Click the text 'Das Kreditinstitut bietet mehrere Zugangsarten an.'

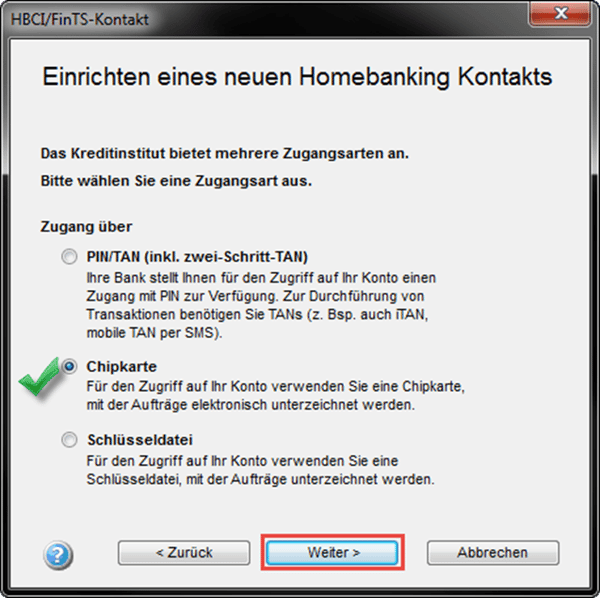tap(225, 153)
